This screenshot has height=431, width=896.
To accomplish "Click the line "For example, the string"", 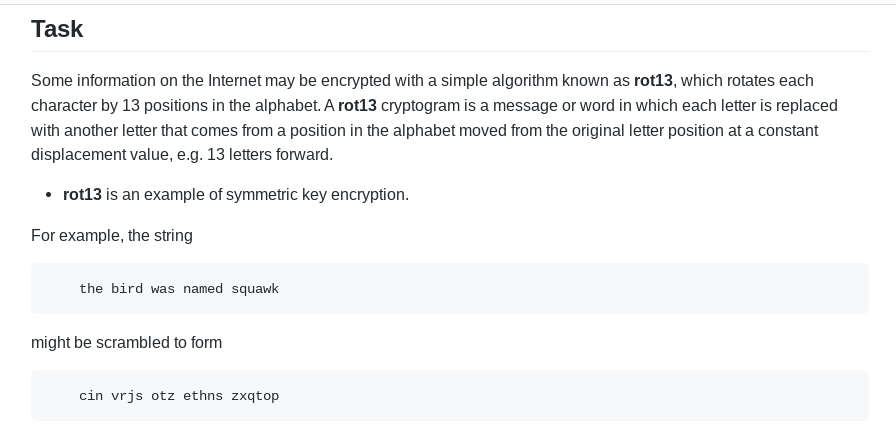I will pyautogui.click(x=112, y=235).
